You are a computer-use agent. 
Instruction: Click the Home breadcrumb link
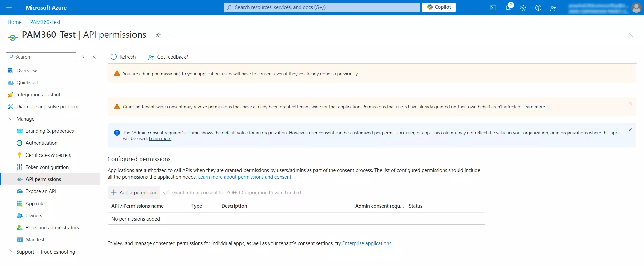tap(14, 22)
